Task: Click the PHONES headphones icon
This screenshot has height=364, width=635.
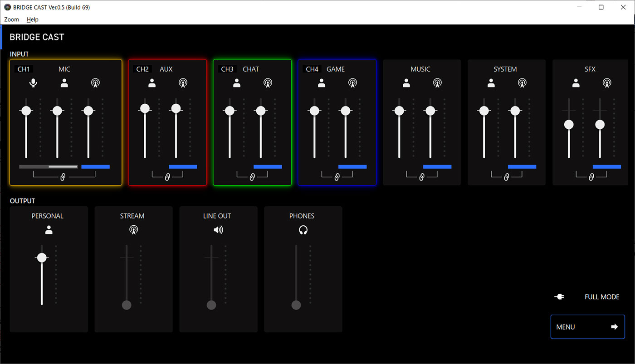Action: (x=303, y=230)
